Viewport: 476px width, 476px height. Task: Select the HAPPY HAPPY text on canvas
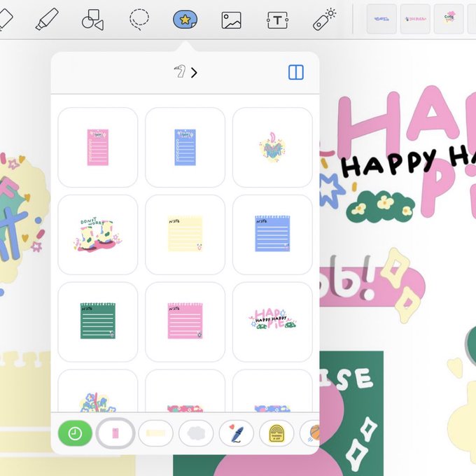[x=408, y=161]
